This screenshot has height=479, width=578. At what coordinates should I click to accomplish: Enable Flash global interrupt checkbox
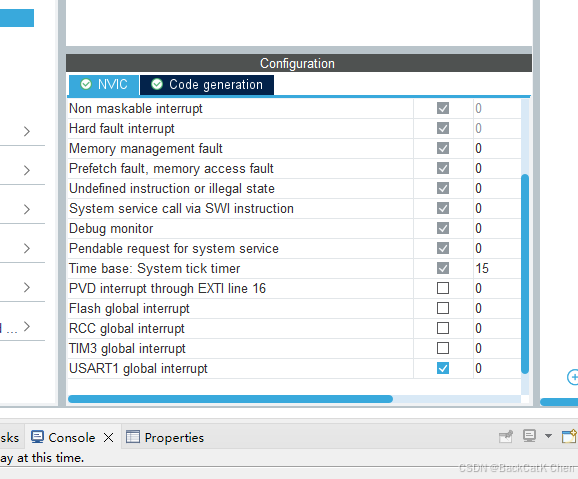(x=443, y=308)
